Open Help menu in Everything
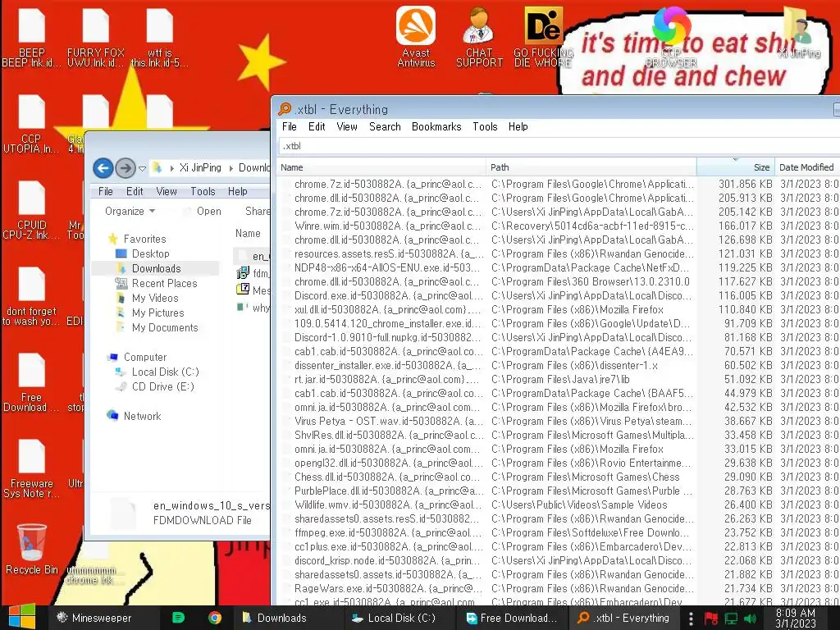Viewport: 840px width, 630px height. (x=518, y=126)
